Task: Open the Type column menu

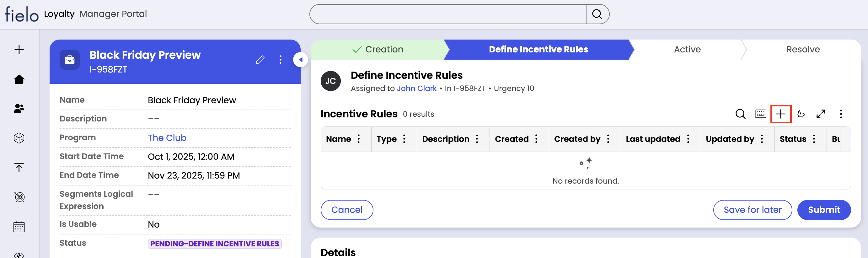Action: click(405, 139)
